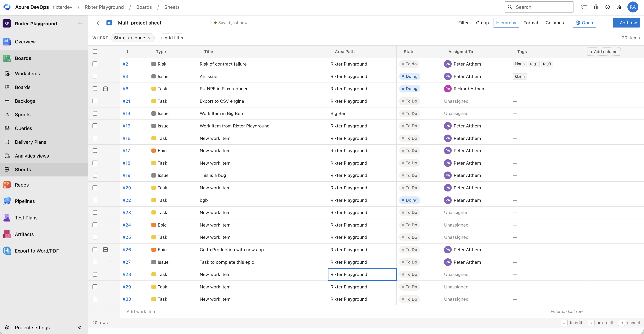The width and height of the screenshot is (644, 334).
Task: Select checkbox for row #26
Action: coord(95,250)
